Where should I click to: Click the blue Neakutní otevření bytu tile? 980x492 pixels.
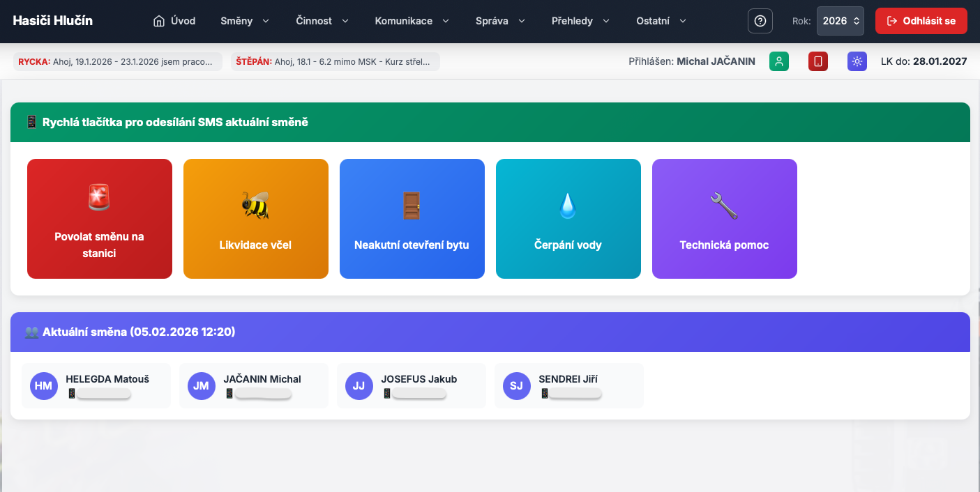pos(412,219)
